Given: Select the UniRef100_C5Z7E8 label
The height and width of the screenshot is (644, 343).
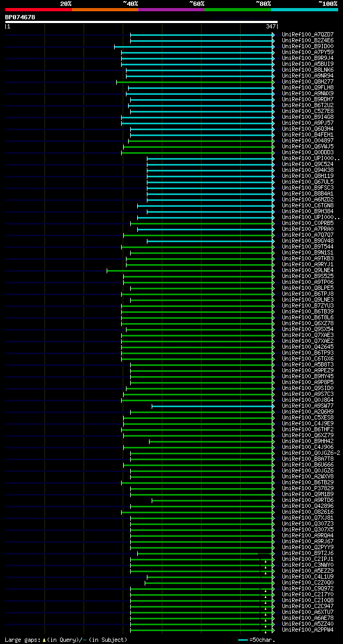Looking at the screenshot, I should pos(308,111).
